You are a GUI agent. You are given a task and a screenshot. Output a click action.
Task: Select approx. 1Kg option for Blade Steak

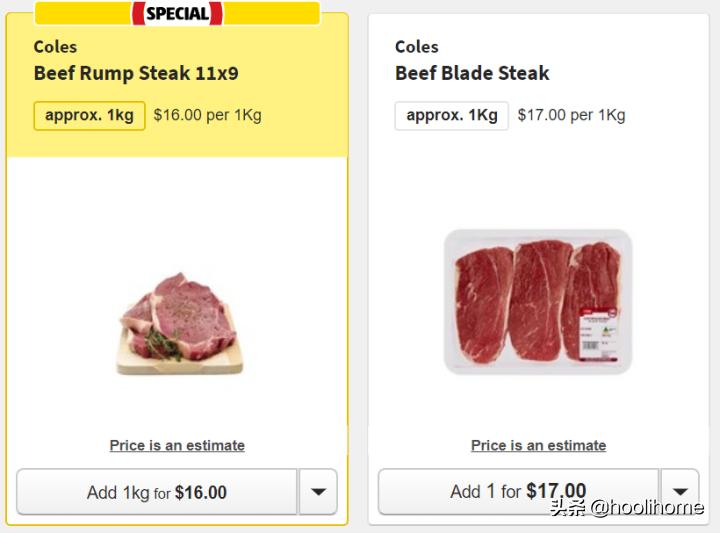[x=451, y=115]
